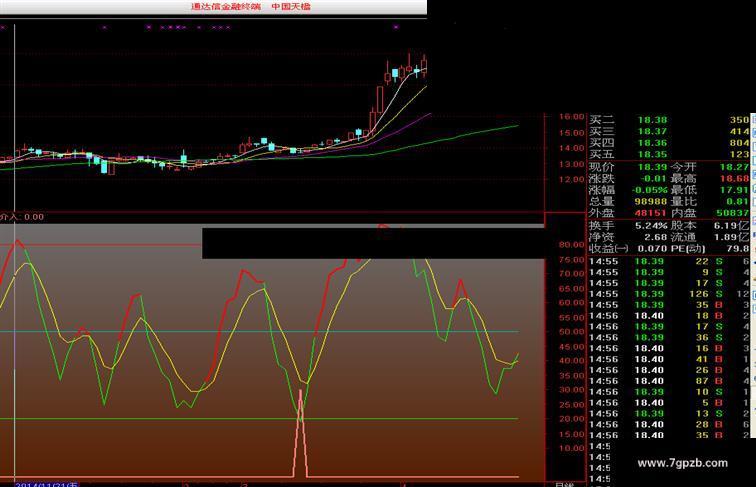Viewport: 756px width, 487px height.
Task: Click the 80.00 indicator axis label
Action: tap(571, 244)
